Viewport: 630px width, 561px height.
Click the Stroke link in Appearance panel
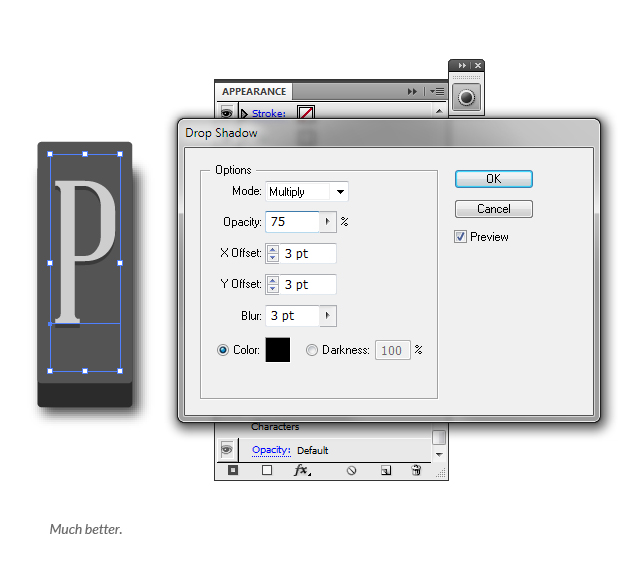[x=269, y=114]
